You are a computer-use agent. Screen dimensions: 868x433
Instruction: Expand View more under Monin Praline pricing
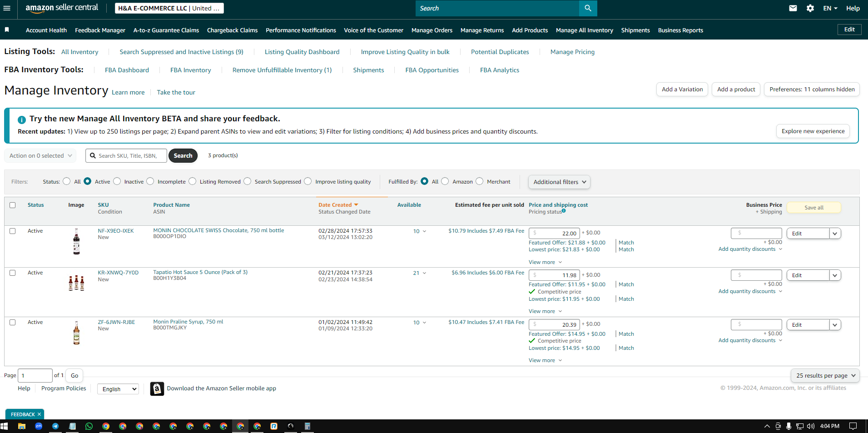pos(546,360)
